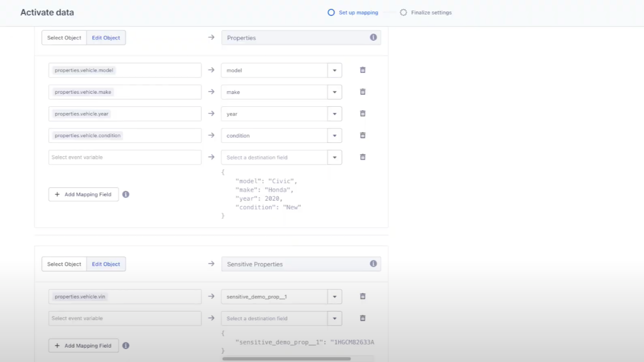Click the properties.vehicle.model event variable field
644x362 pixels.
(125, 70)
